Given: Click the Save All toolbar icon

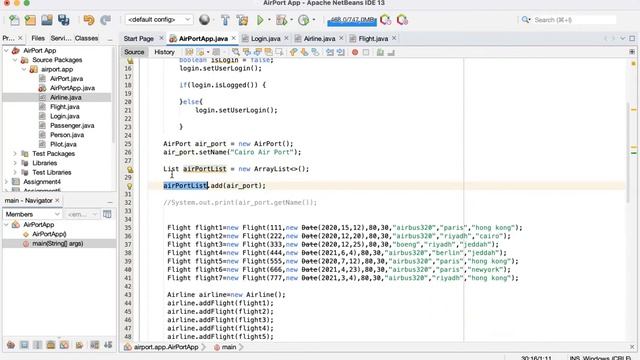Looking at the screenshot, I should 64,20.
